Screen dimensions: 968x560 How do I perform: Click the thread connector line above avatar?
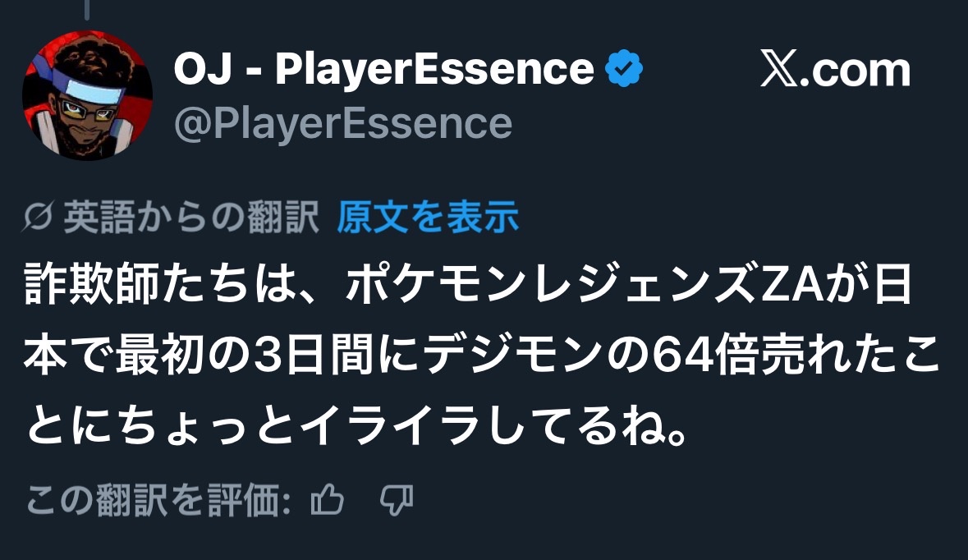pos(86,10)
